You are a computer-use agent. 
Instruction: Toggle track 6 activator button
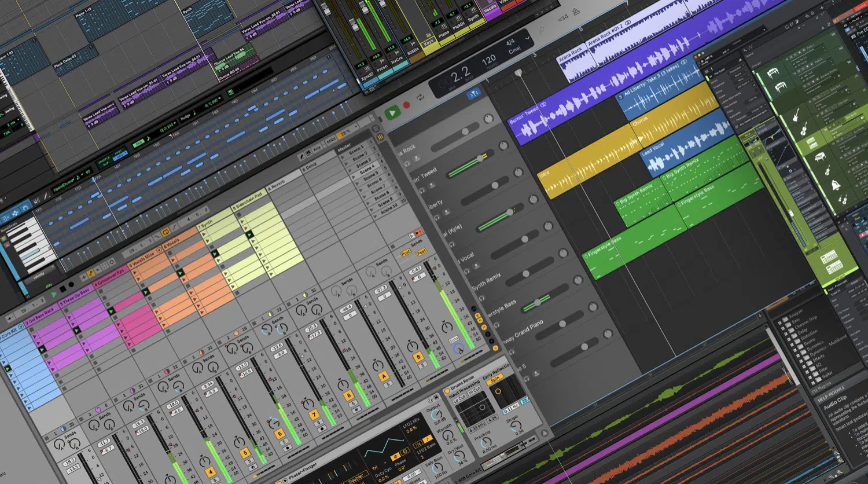click(279, 434)
